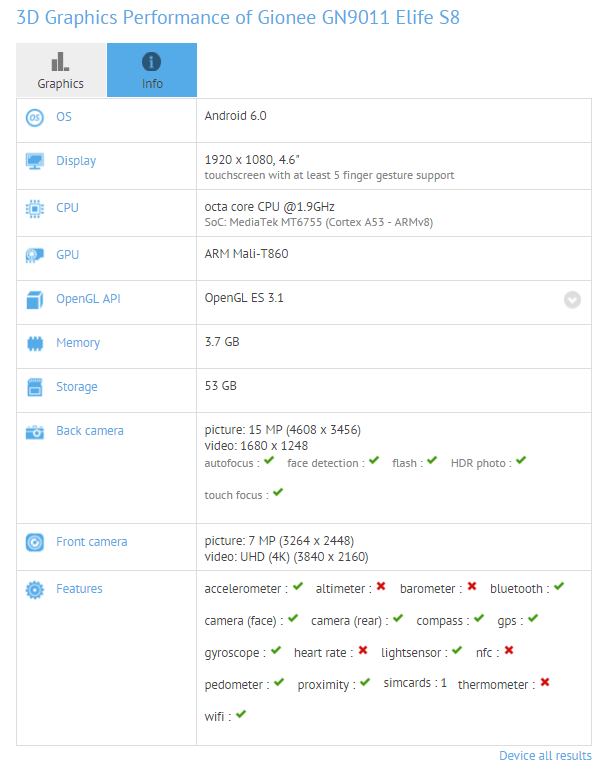
Task: Click the gyroscope green checkmark
Action: coord(276,650)
